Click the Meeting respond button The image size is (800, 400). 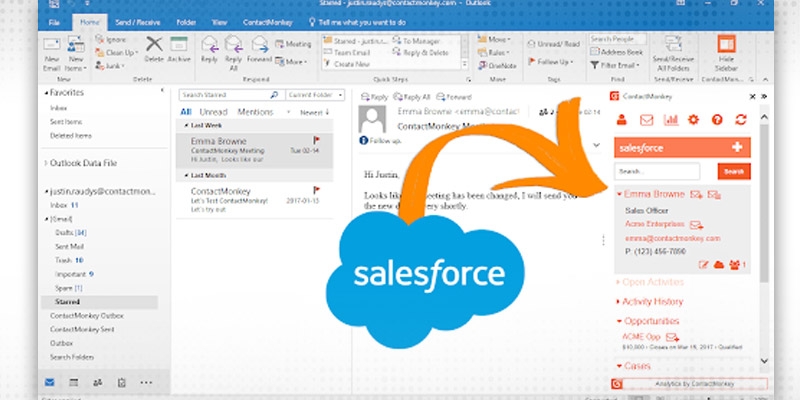pos(293,44)
